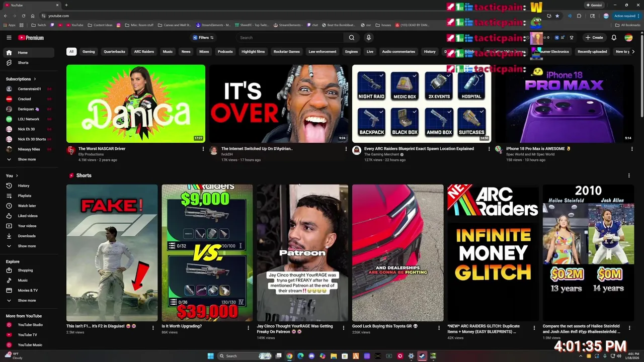Go to Chrome home page button

33,16
